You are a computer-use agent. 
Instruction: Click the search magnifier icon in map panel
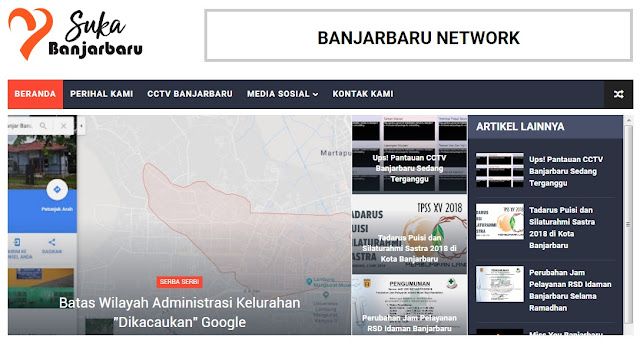[43, 126]
